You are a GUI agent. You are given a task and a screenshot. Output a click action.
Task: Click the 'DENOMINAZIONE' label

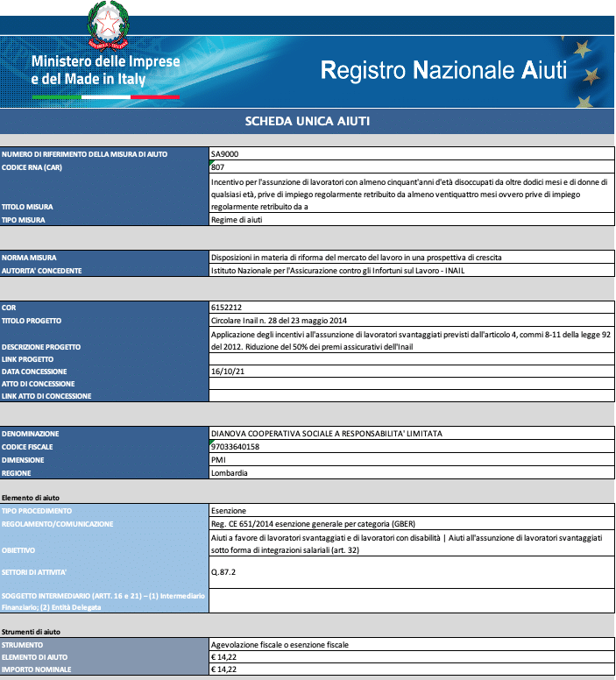tap(30, 434)
